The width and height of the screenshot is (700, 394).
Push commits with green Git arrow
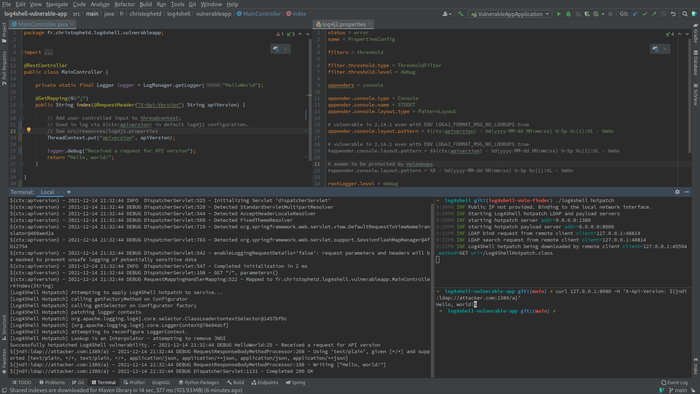point(654,14)
